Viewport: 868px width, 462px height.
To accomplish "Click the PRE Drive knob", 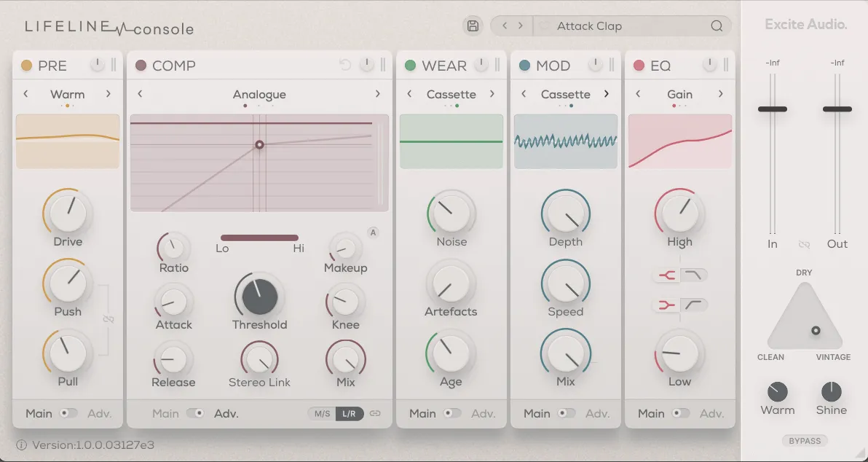I will 68,214.
